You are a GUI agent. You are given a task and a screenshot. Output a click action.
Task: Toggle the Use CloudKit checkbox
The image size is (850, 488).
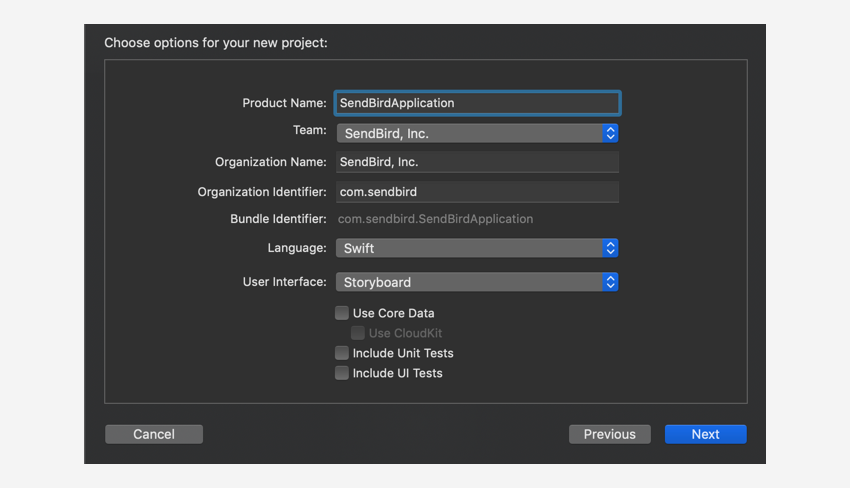[x=358, y=333]
